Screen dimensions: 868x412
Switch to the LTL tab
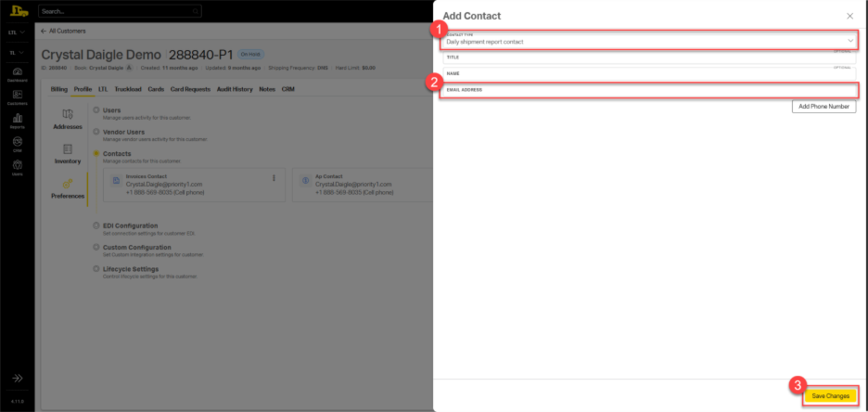[103, 89]
